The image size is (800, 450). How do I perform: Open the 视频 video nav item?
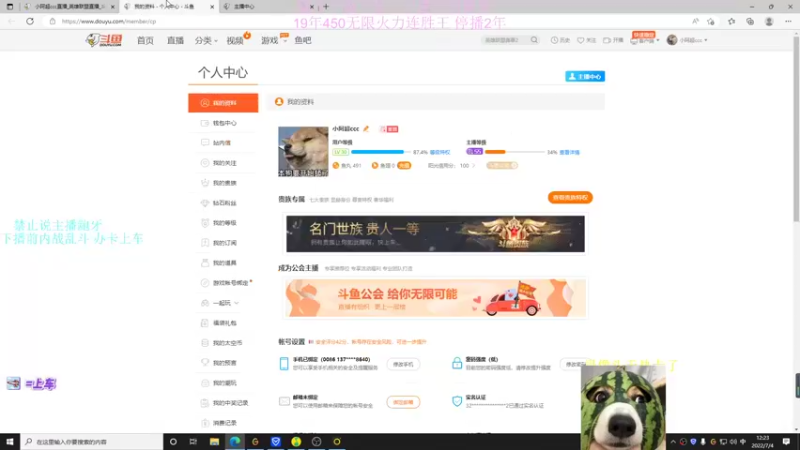pos(235,40)
